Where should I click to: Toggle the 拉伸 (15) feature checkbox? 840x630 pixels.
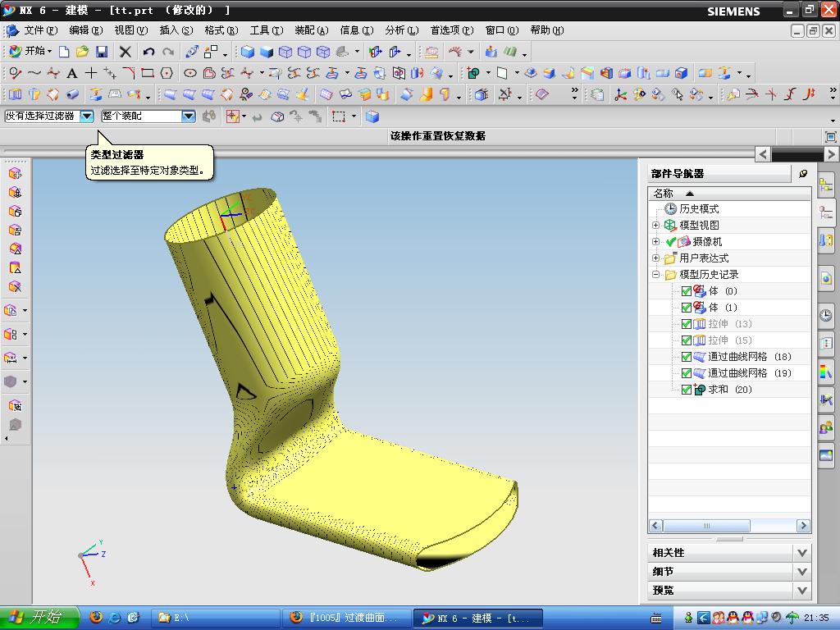pyautogui.click(x=687, y=340)
